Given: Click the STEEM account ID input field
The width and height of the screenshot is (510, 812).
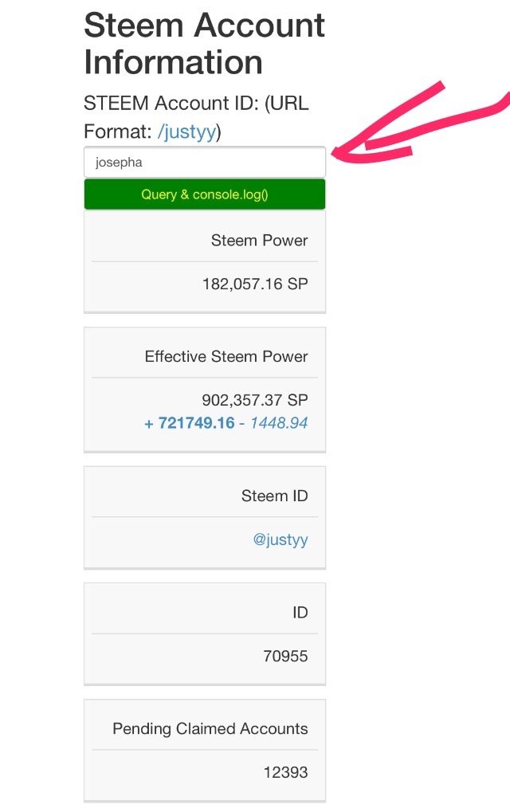Looking at the screenshot, I should tap(204, 163).
